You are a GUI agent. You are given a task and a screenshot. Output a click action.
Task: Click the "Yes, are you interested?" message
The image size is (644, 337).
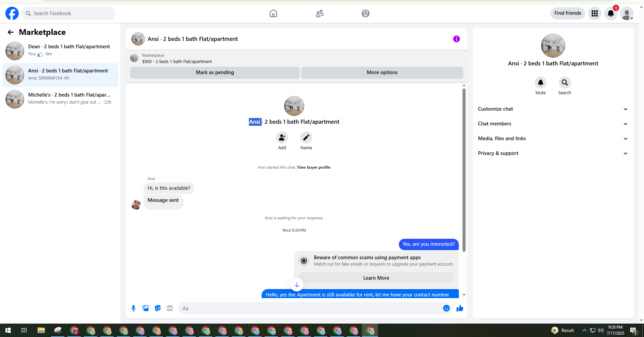coord(429,244)
